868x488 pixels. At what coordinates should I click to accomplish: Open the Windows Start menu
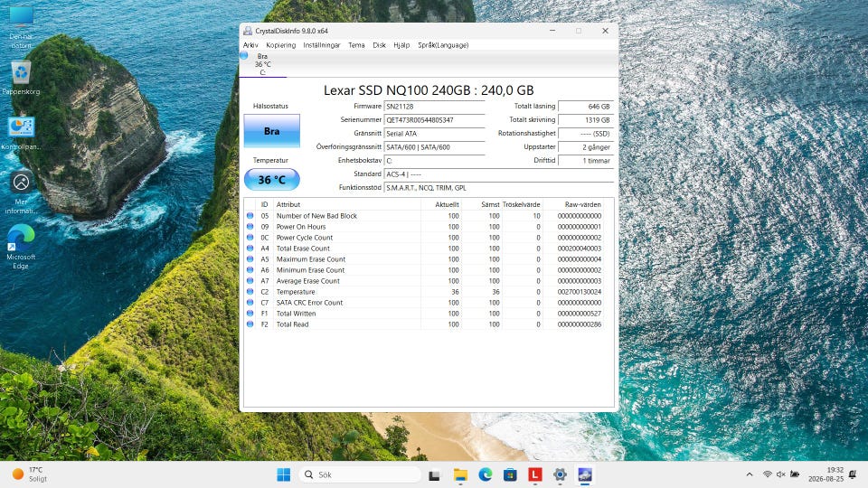coord(283,474)
